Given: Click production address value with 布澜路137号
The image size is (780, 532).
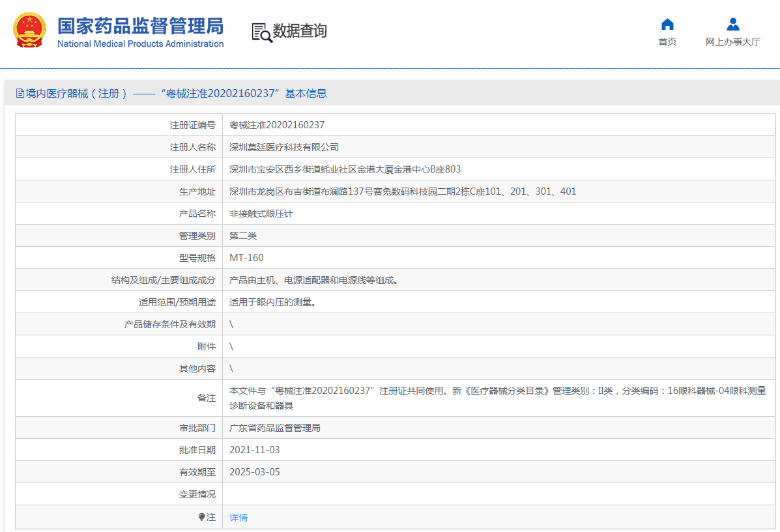Looking at the screenshot, I should (403, 191).
